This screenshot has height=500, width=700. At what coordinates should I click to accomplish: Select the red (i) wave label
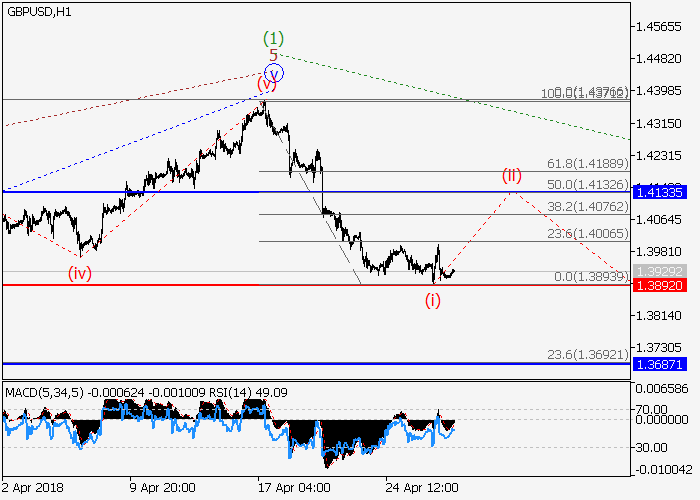click(x=433, y=300)
